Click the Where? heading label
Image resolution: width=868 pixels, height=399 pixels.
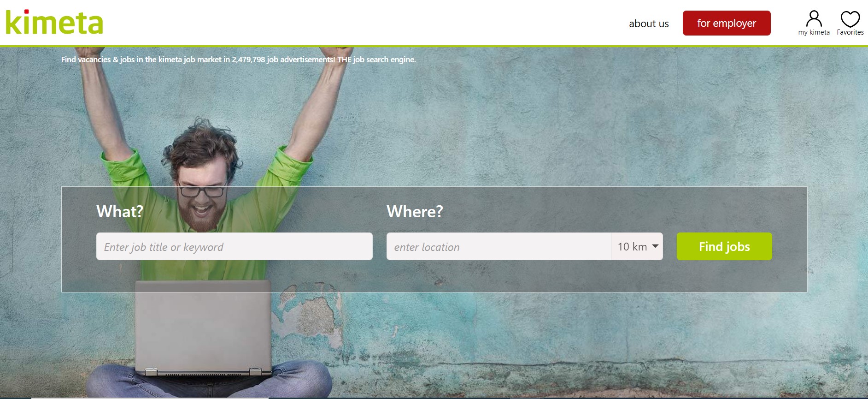pos(415,211)
